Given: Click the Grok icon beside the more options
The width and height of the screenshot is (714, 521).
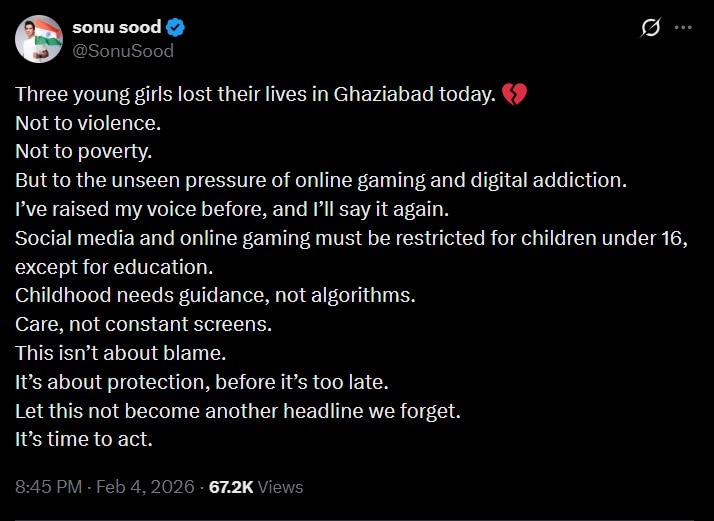Looking at the screenshot, I should tap(649, 28).
